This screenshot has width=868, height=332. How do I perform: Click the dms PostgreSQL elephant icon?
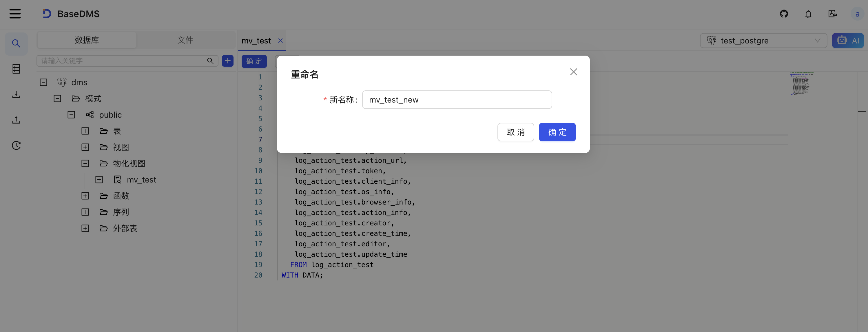coord(62,82)
